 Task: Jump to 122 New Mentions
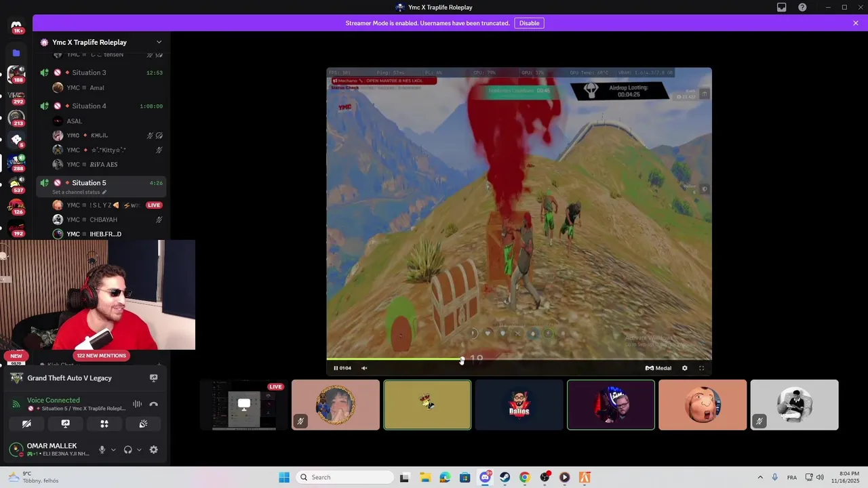tap(101, 355)
